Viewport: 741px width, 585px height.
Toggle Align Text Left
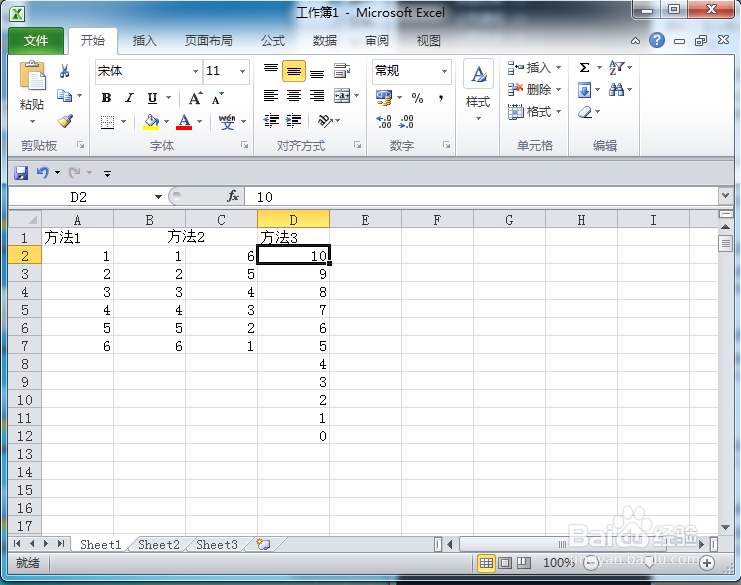(x=271, y=96)
